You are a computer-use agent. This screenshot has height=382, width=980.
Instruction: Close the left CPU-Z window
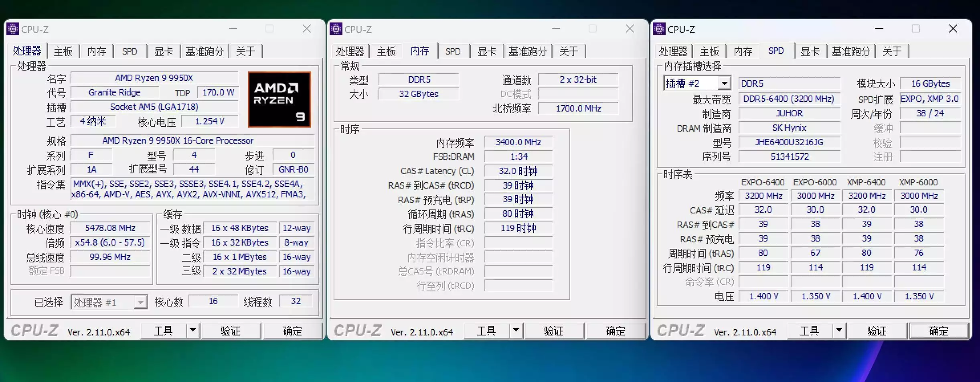tap(307, 28)
